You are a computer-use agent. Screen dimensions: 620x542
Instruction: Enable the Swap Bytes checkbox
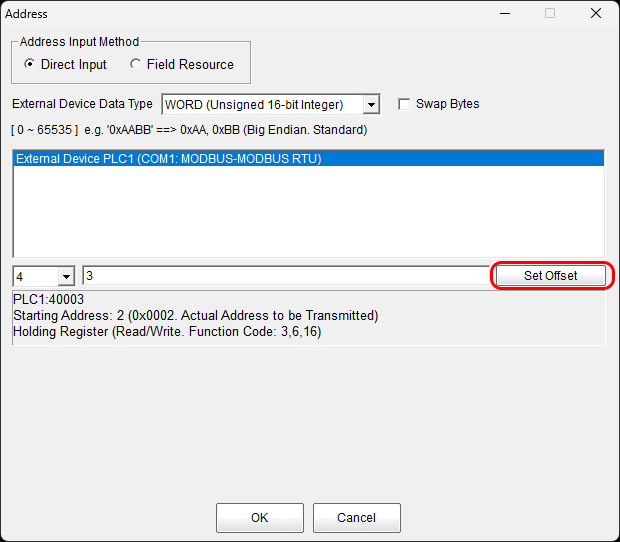(404, 104)
